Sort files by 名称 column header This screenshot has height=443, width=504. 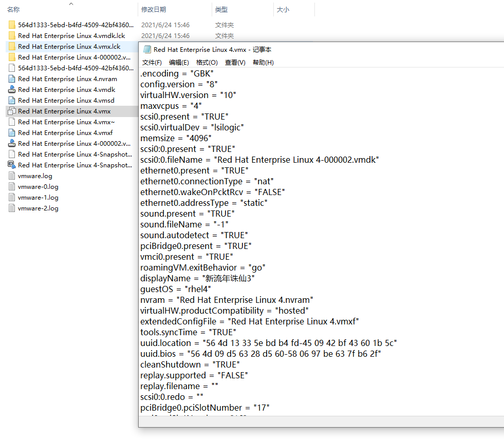pyautogui.click(x=14, y=10)
